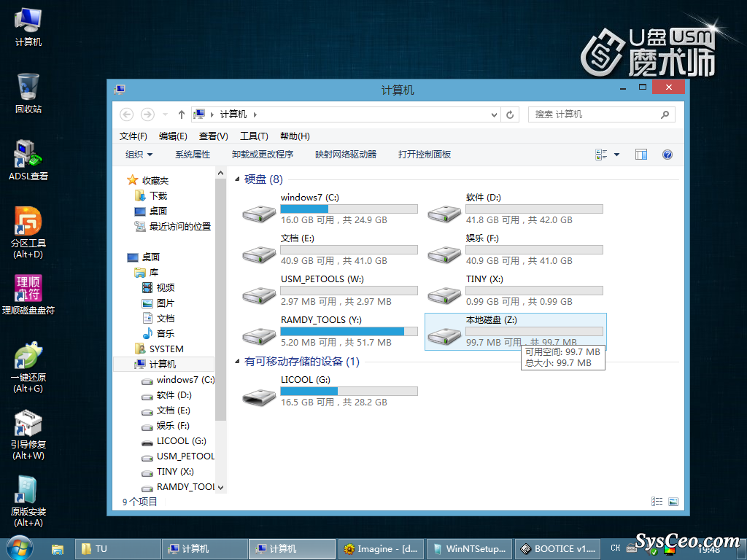Switch to Imagine taskbar window
The image size is (747, 560).
click(x=381, y=549)
